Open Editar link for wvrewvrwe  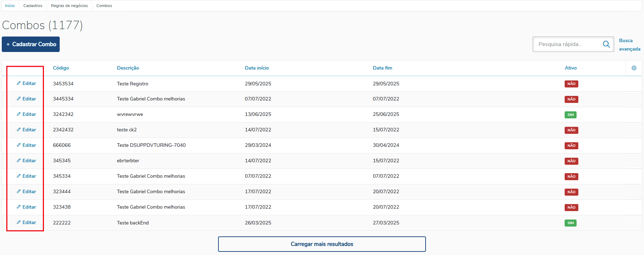[26, 114]
